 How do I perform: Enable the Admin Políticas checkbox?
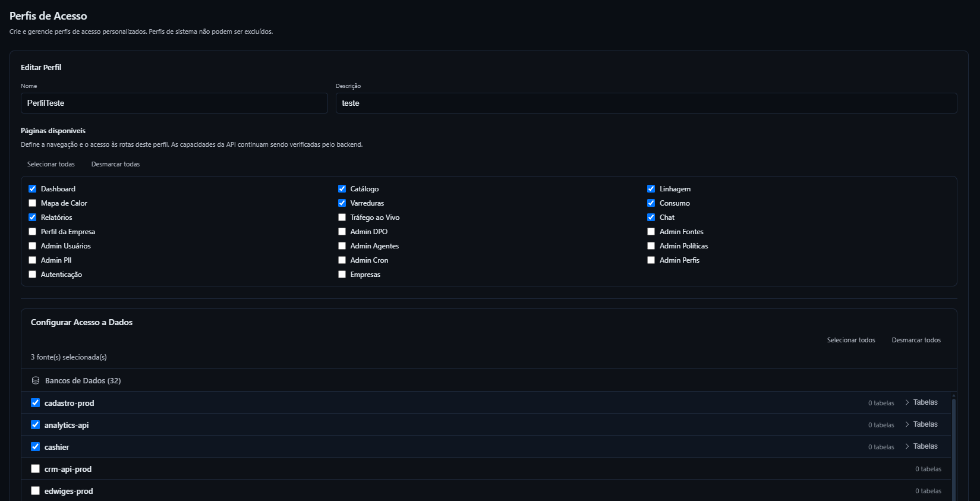pos(651,246)
